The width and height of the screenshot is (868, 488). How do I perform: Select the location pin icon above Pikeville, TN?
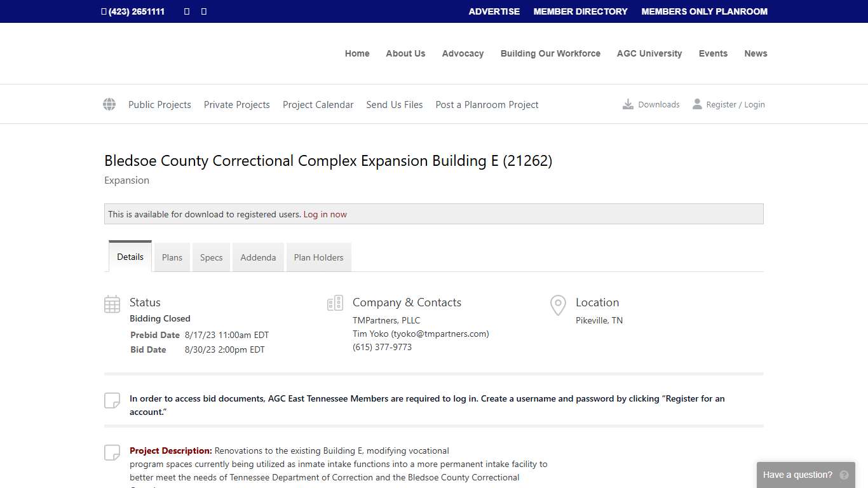[558, 304]
